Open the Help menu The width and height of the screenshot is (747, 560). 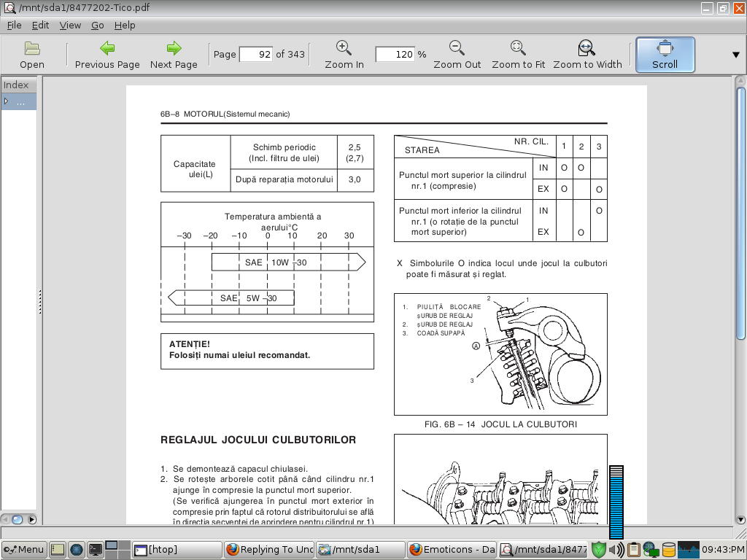[x=125, y=26]
